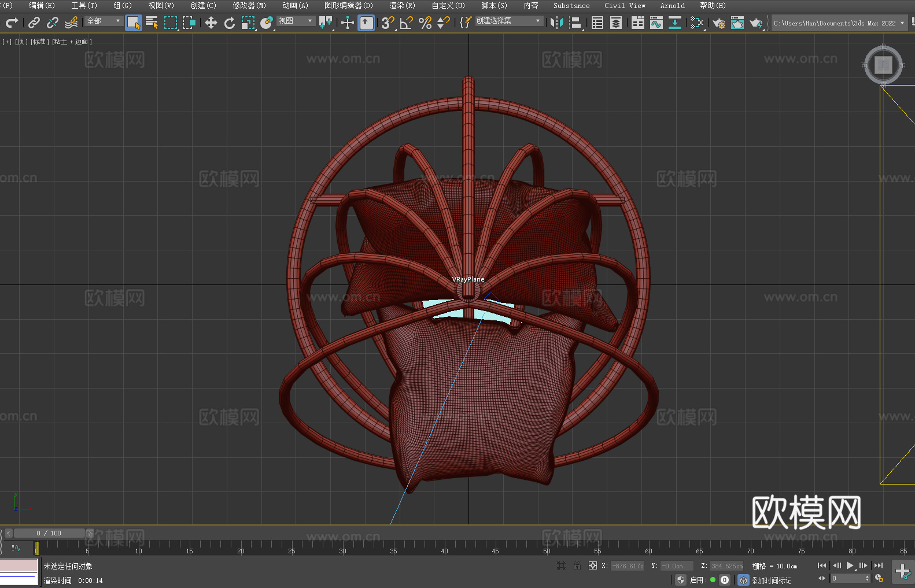915x588 pixels.
Task: Toggle 3D Snaps
Action: point(388,23)
